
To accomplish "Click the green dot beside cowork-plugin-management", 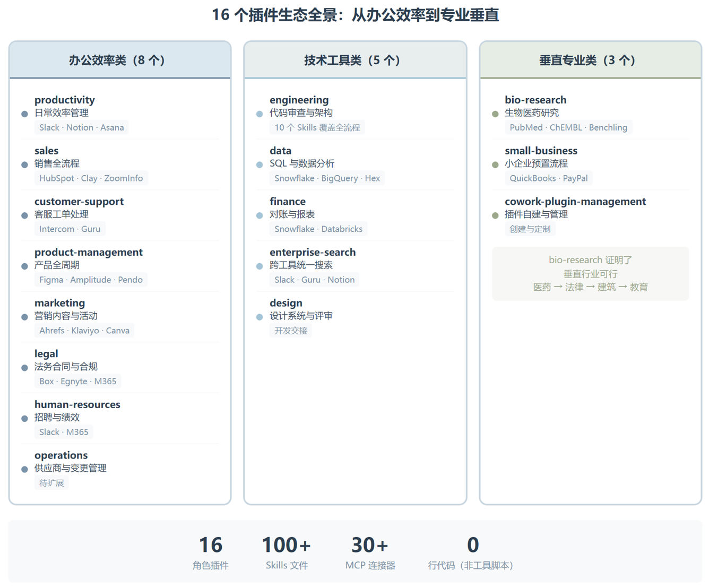I will (495, 215).
